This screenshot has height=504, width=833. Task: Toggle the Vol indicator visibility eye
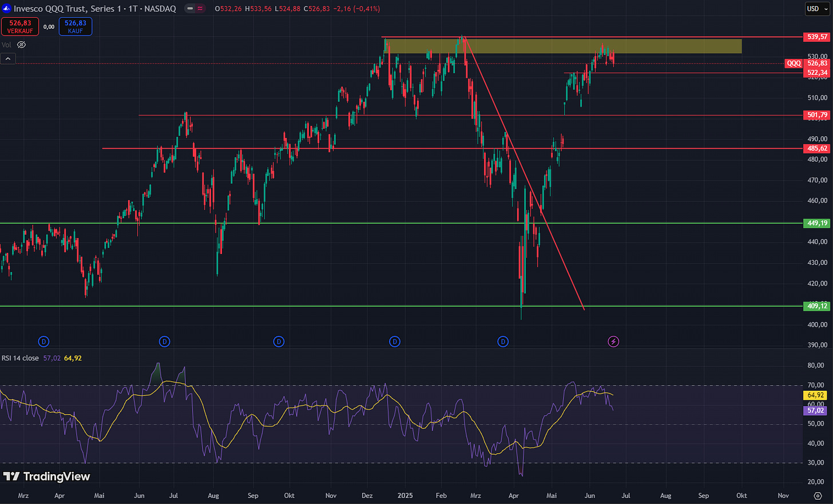(x=22, y=45)
